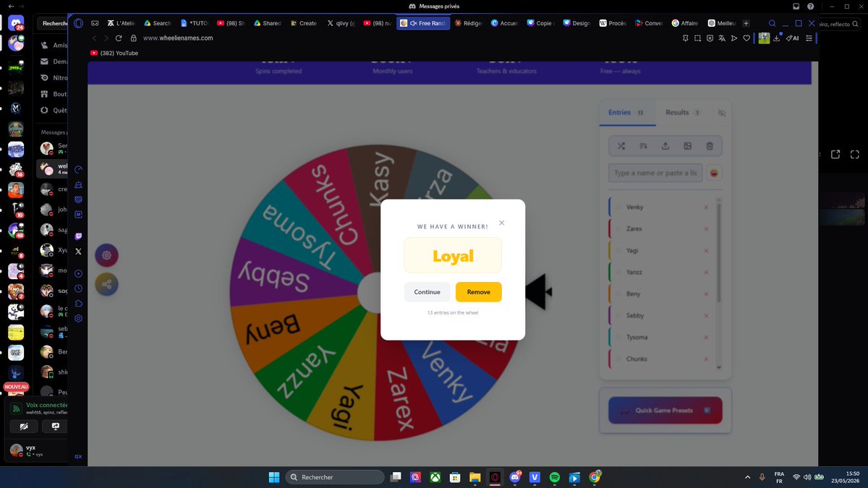Switch to the 'Affaire' browser tab
The height and width of the screenshot is (488, 868).
[684, 23]
